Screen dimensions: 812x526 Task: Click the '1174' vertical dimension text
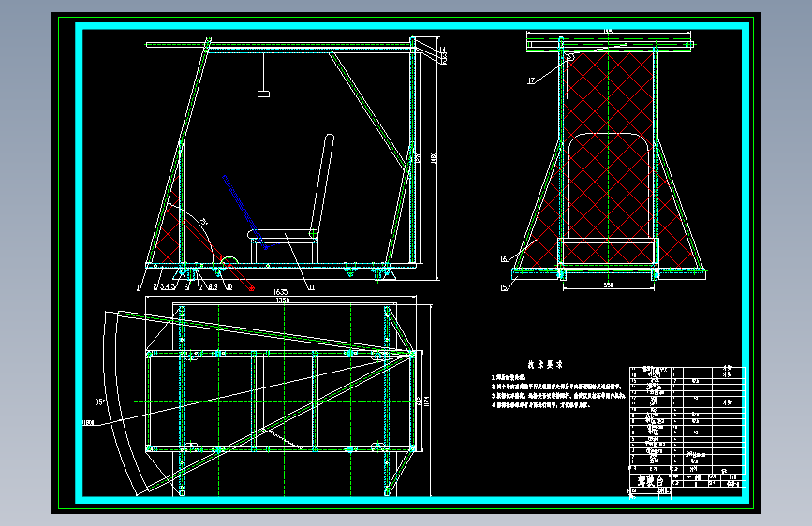point(427,402)
